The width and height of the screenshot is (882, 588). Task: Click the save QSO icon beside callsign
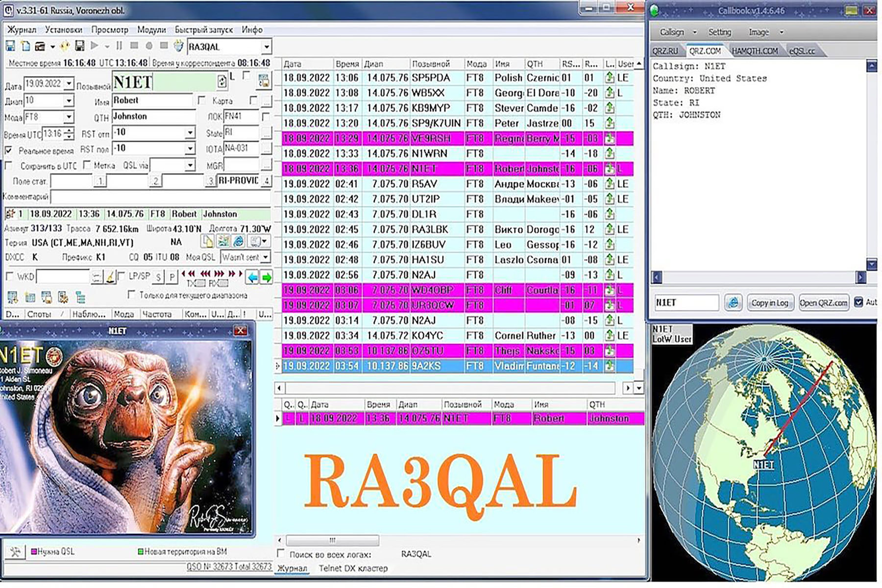tap(263, 81)
